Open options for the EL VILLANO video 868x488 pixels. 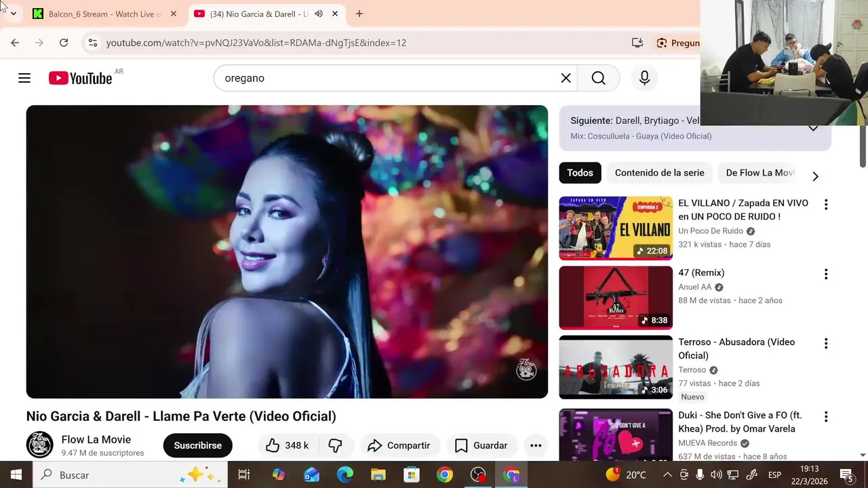(x=825, y=204)
